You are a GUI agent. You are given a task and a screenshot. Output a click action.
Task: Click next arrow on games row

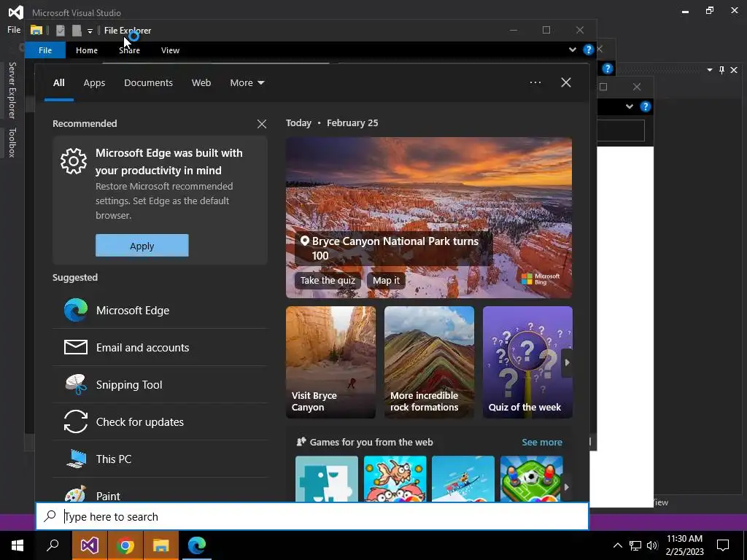point(566,486)
